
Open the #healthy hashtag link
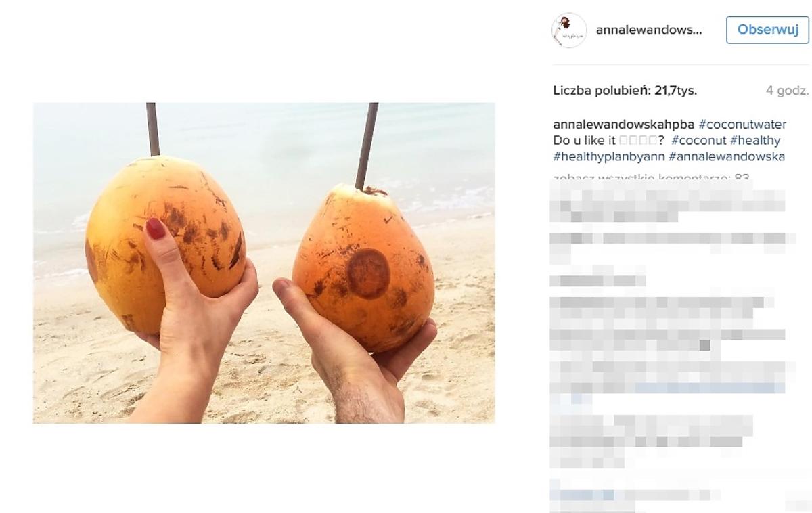755,141
